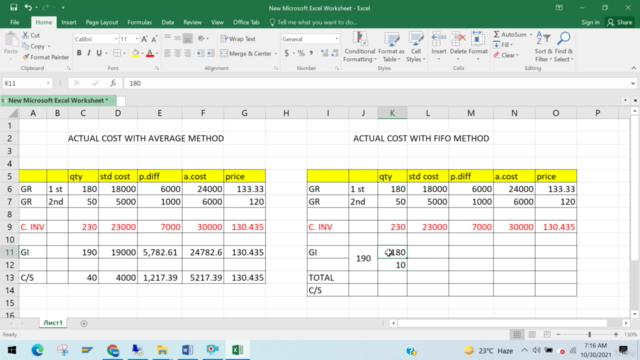Toggle Italic formatting

pos(89,53)
